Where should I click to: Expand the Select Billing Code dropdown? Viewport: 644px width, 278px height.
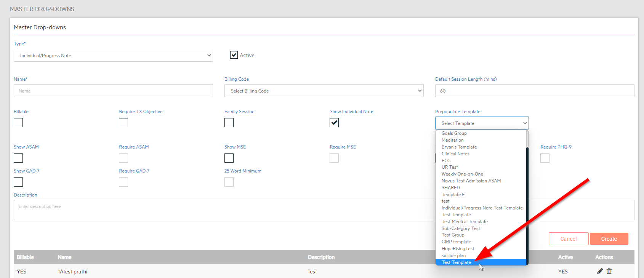pyautogui.click(x=324, y=91)
